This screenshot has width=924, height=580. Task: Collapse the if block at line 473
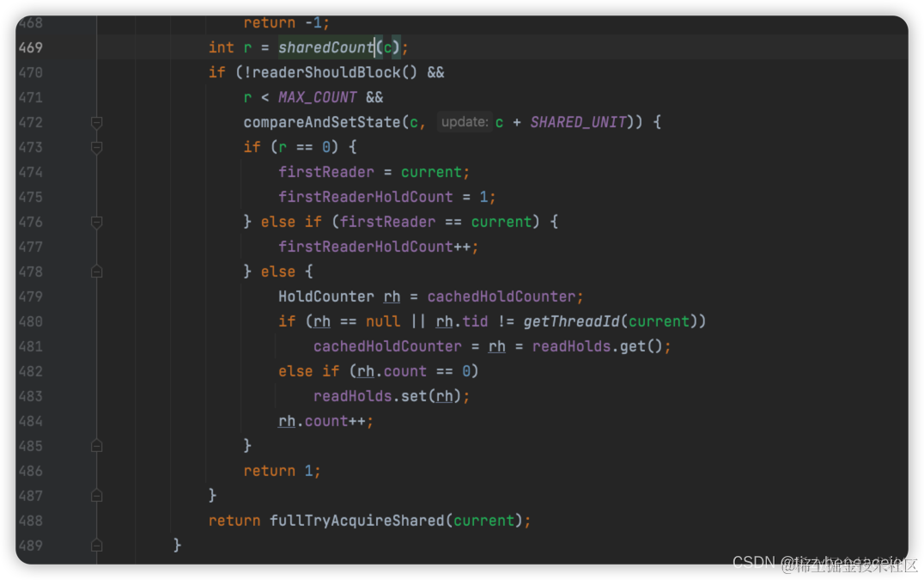coord(97,147)
